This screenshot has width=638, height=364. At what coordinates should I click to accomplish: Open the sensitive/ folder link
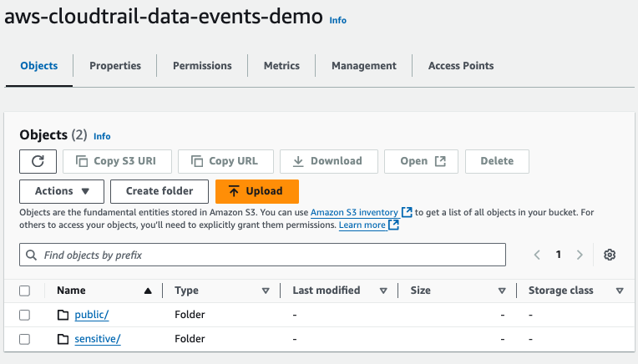tap(98, 339)
